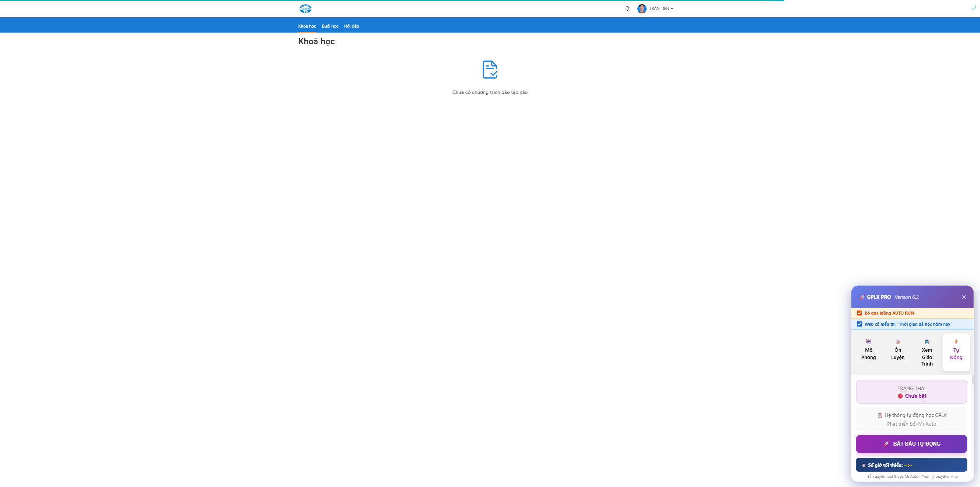Click the BẮT ĐẦU TỰ ĐỘNG button
The image size is (980, 487).
point(911,444)
